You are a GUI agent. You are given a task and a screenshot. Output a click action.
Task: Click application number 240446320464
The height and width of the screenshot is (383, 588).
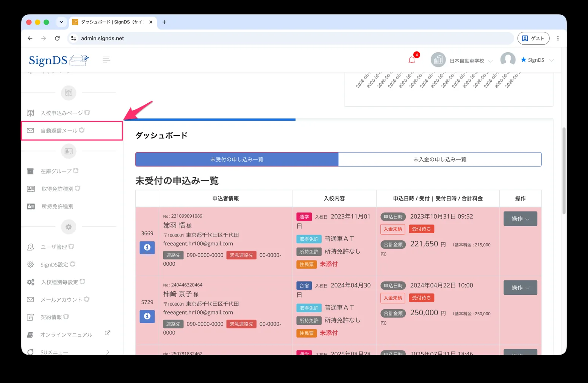[187, 285]
